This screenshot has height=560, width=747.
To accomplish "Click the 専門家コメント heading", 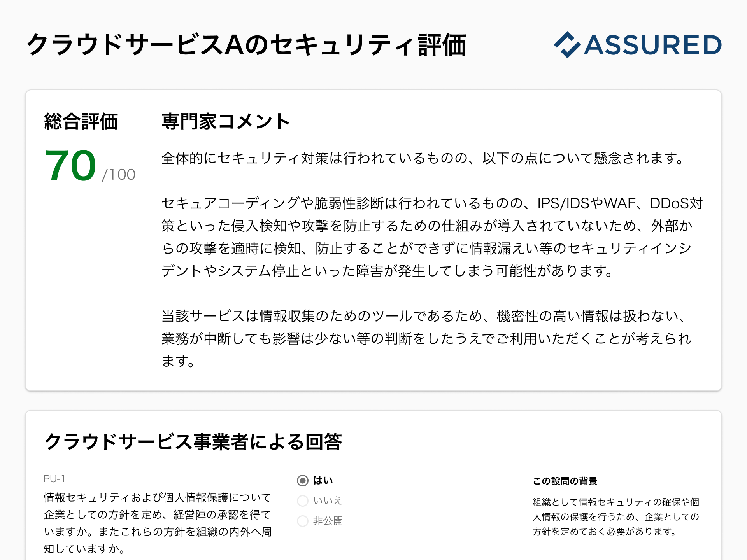I will click(x=226, y=121).
